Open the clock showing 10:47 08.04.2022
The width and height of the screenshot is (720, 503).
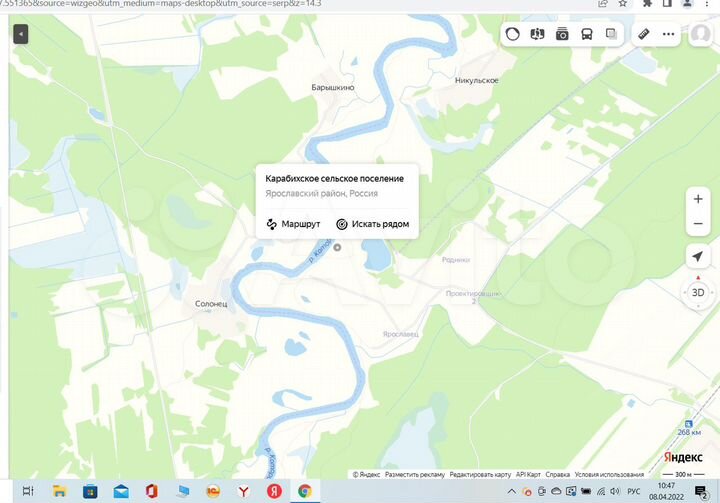click(666, 491)
